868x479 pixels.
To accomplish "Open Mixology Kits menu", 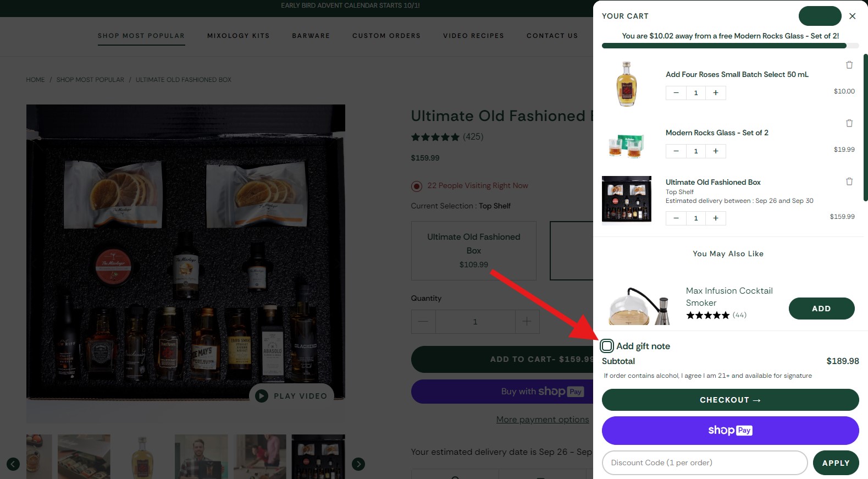I will tap(238, 36).
